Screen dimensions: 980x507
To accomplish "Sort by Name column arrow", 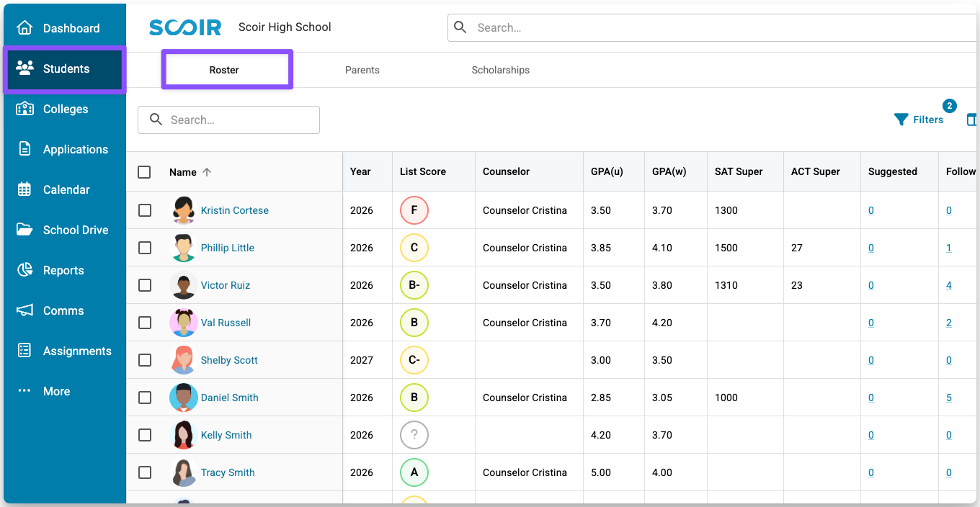I will tap(207, 172).
